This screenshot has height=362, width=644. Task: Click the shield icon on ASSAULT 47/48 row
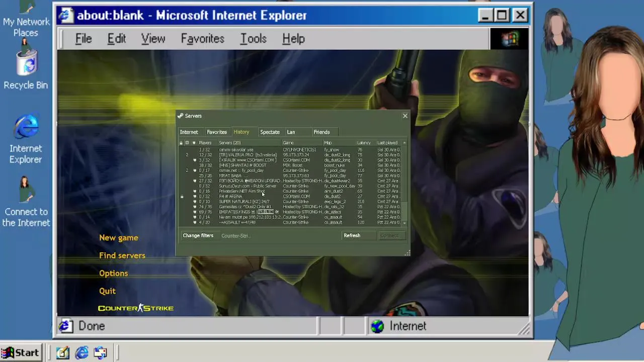point(194,222)
